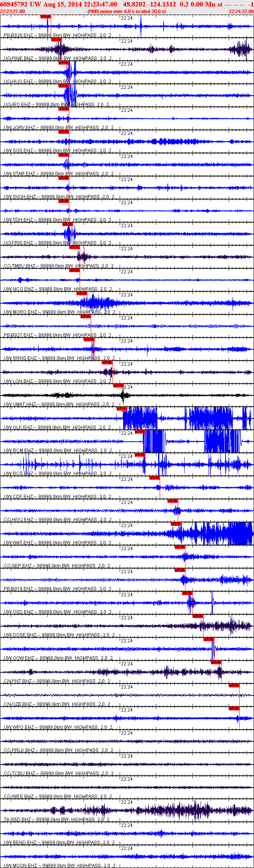The height and width of the screenshot is (868, 254).
Task: Select the red pick marker on UW.MORO trace
Action: click(82, 293)
